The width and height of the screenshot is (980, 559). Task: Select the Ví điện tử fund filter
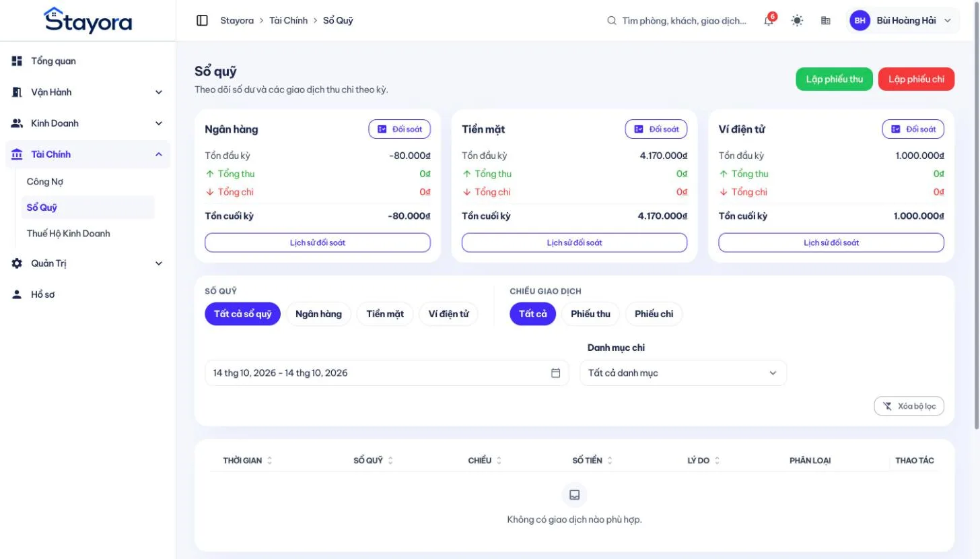click(x=448, y=314)
